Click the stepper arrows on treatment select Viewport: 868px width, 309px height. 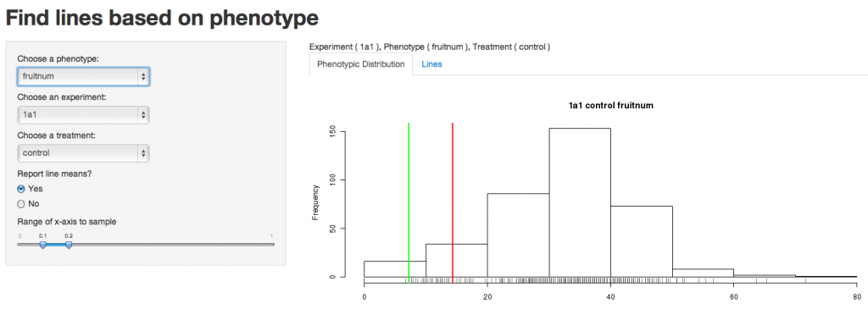[x=143, y=153]
